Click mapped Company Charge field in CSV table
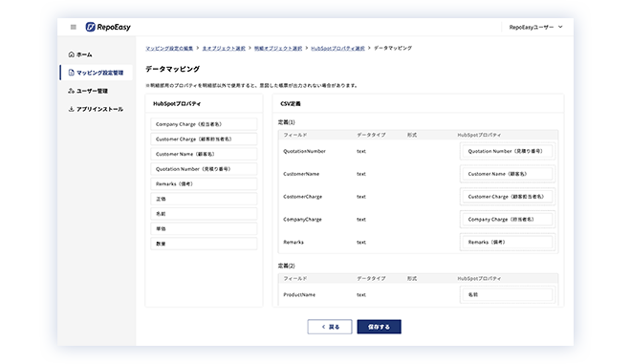The image size is (631, 364). (508, 219)
